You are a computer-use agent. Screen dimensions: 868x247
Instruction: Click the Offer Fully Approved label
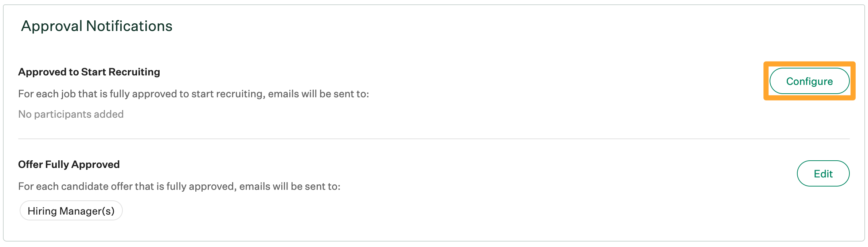(x=69, y=164)
